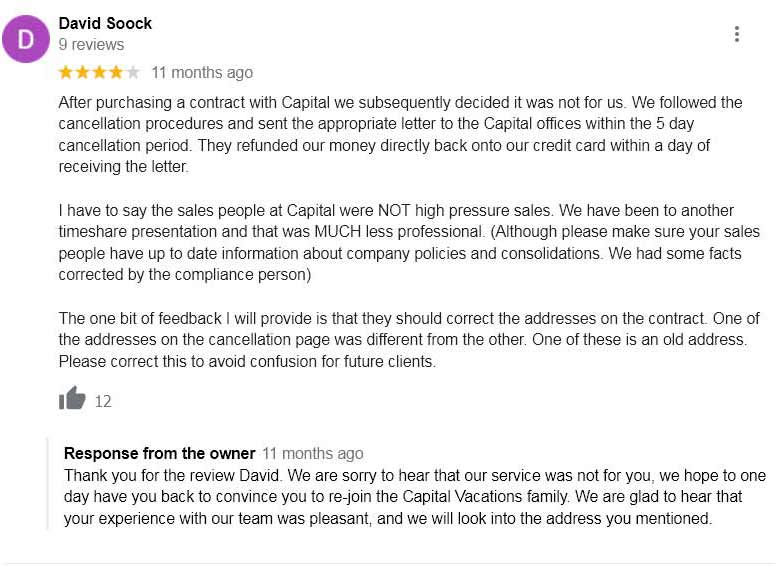Click the review paragraph about cancellation procedures
The width and height of the screenshot is (776, 567).
400,134
